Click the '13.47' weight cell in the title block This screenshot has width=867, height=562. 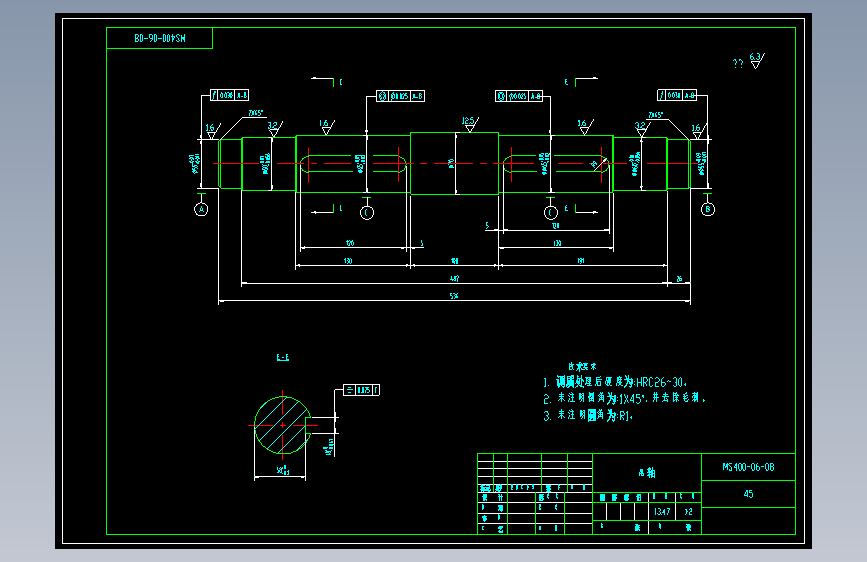pyautogui.click(x=662, y=512)
